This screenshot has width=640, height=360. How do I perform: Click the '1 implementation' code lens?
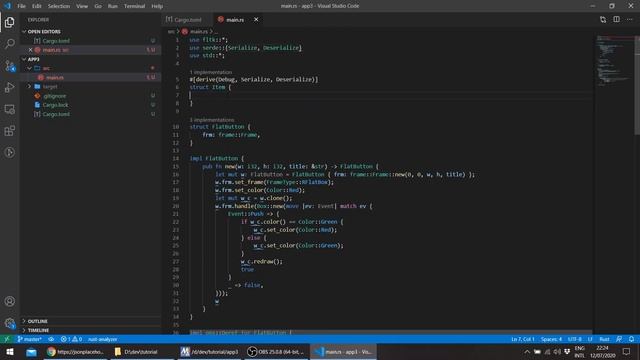point(211,72)
